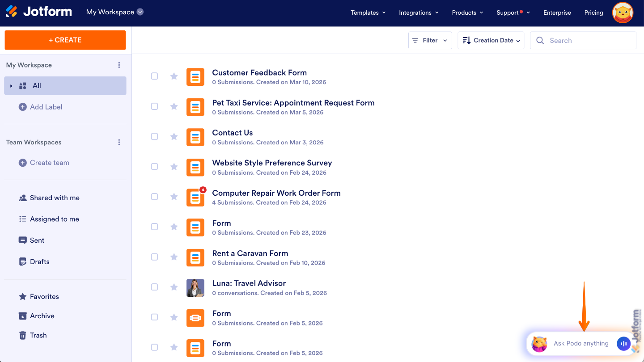This screenshot has width=644, height=362.
Task: Open the Luna: Travel Advisor agent
Action: 249,283
